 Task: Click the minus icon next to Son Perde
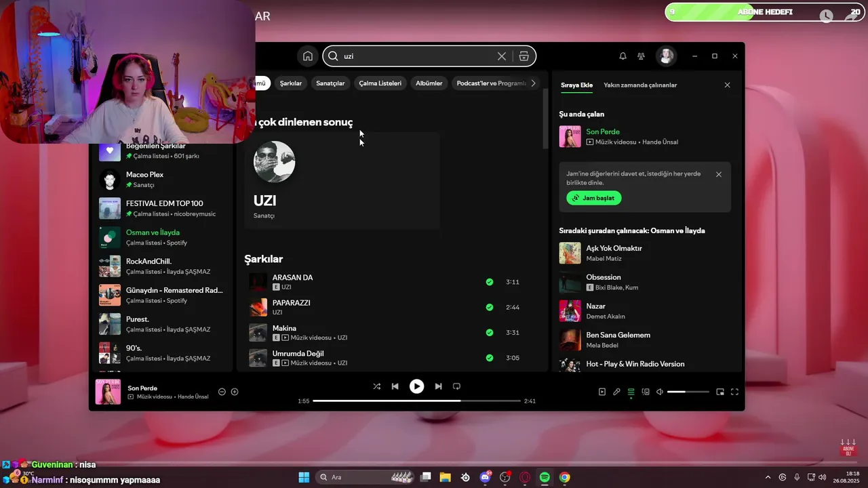222,392
